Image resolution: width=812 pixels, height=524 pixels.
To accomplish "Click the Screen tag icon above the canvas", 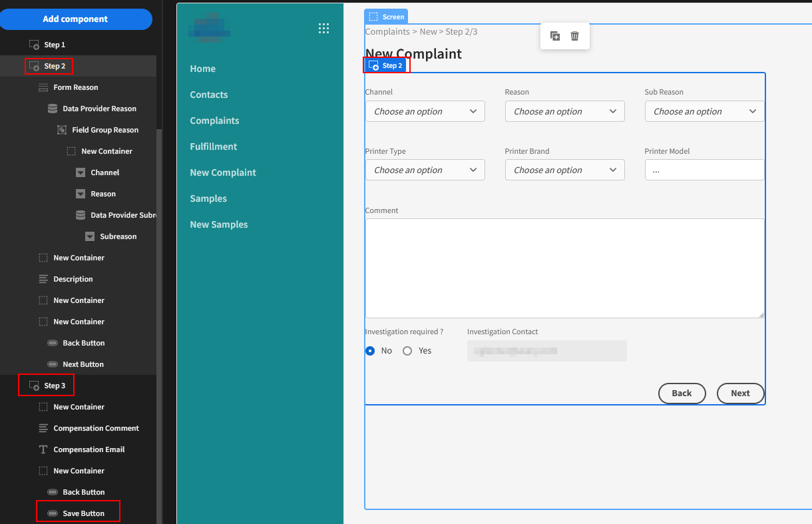I will (x=373, y=16).
